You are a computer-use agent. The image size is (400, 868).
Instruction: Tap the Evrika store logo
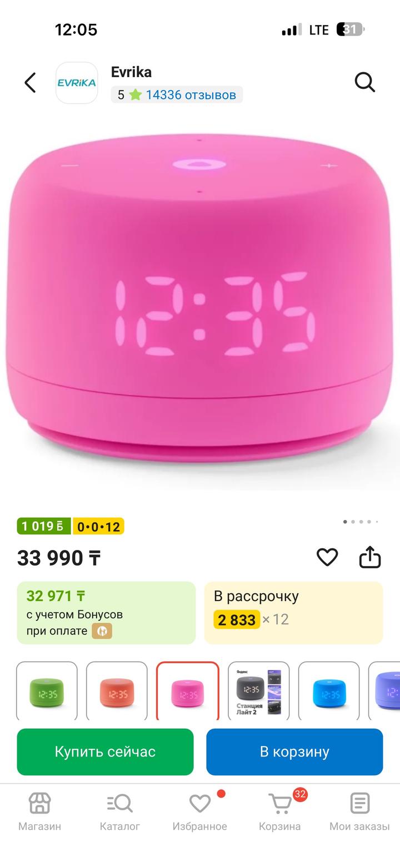click(x=77, y=83)
